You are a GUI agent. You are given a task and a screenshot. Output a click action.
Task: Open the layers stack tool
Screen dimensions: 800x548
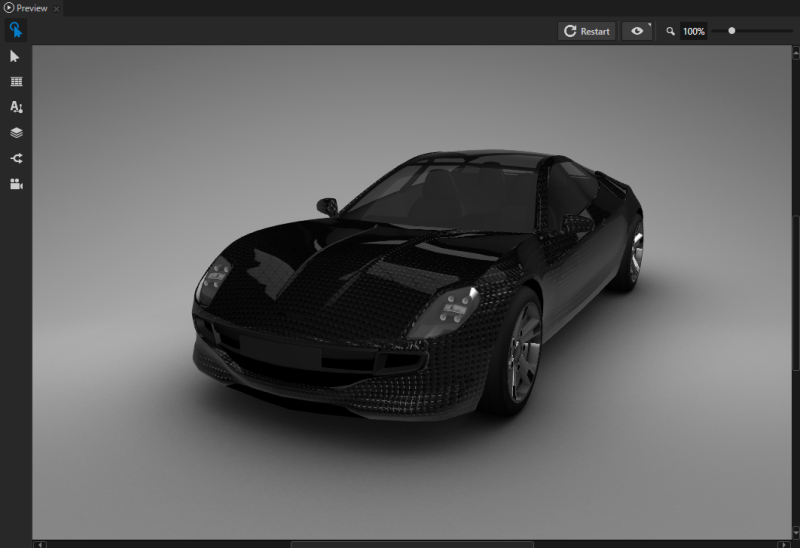[x=16, y=132]
